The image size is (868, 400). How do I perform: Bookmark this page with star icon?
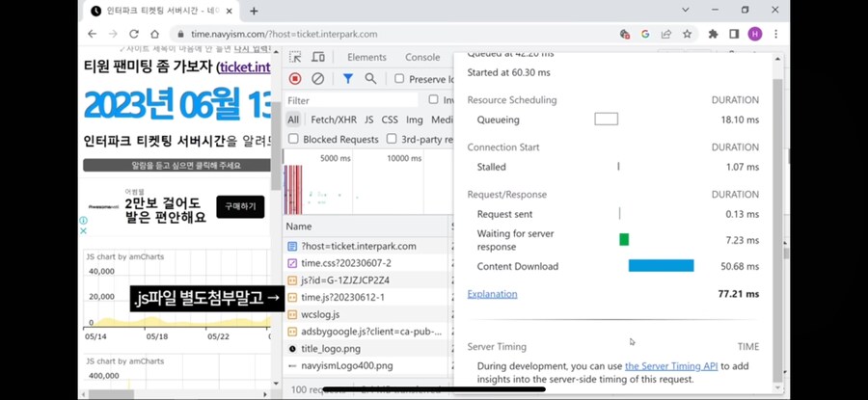(687, 34)
